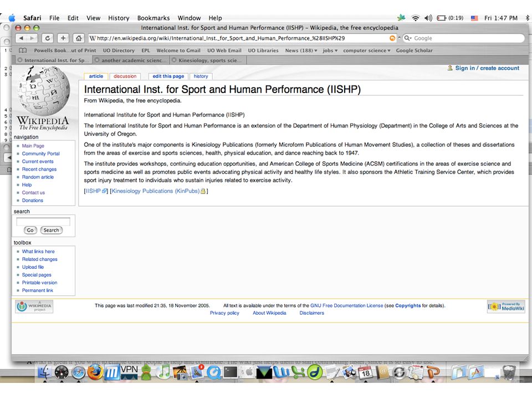This screenshot has width=532, height=399.
Task: Click the Safari back arrow button
Action: pyautogui.click(x=21, y=38)
